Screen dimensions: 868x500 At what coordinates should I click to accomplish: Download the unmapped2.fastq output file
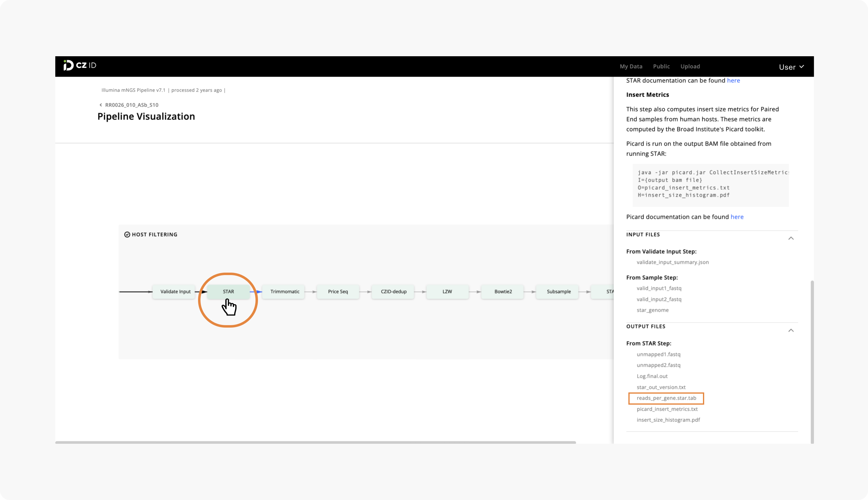click(658, 365)
